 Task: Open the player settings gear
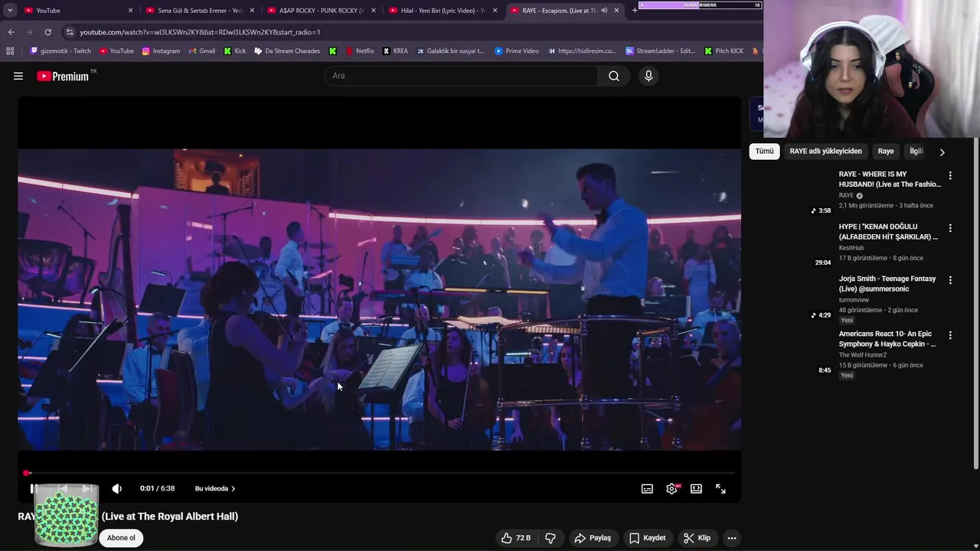point(671,488)
